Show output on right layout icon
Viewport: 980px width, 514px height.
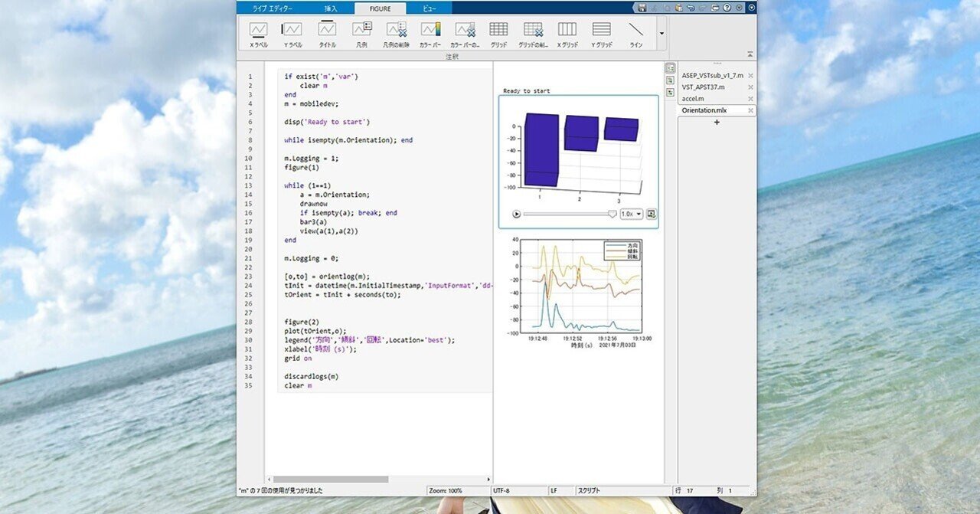click(670, 68)
